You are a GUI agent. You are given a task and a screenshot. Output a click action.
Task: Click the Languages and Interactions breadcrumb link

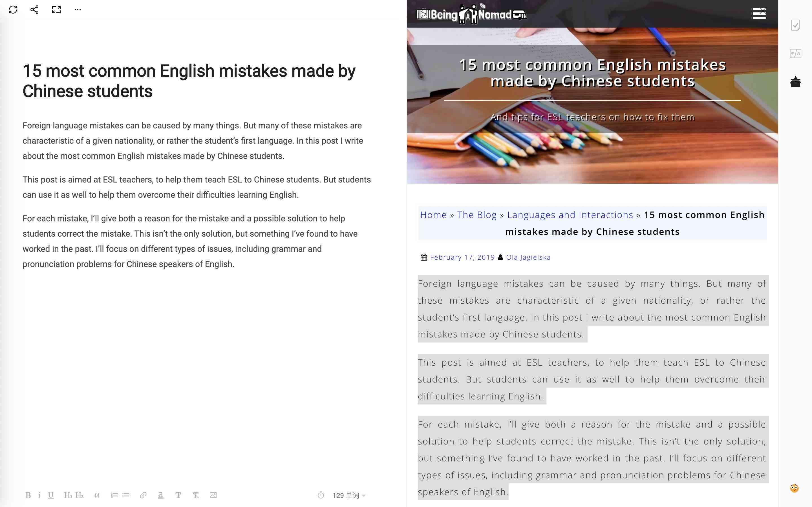(570, 215)
